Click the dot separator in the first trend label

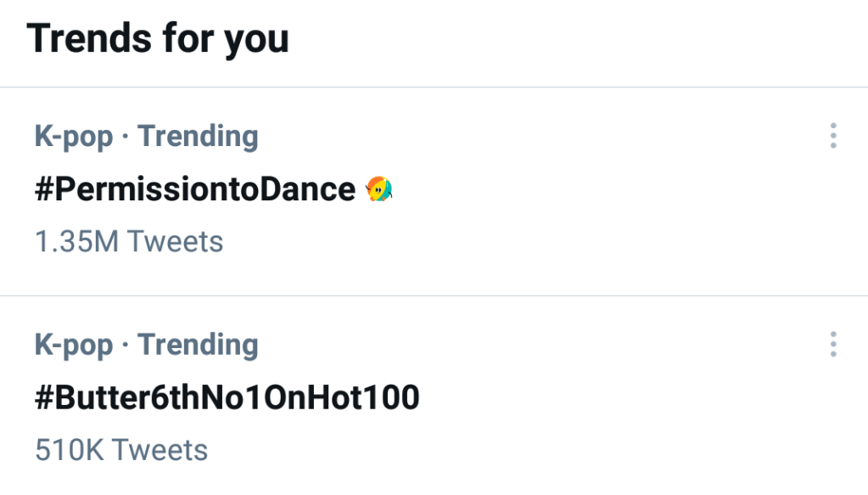point(126,138)
